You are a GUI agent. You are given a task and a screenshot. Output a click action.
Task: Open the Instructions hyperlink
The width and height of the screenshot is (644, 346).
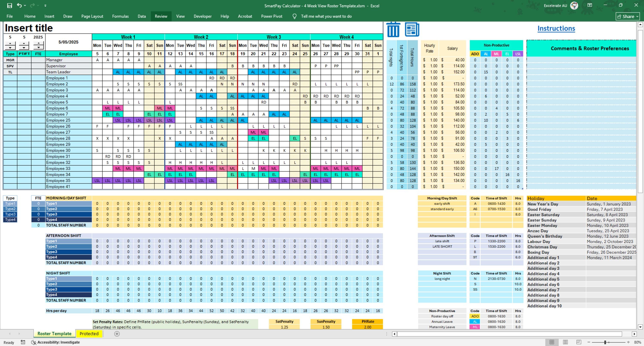[x=556, y=28]
